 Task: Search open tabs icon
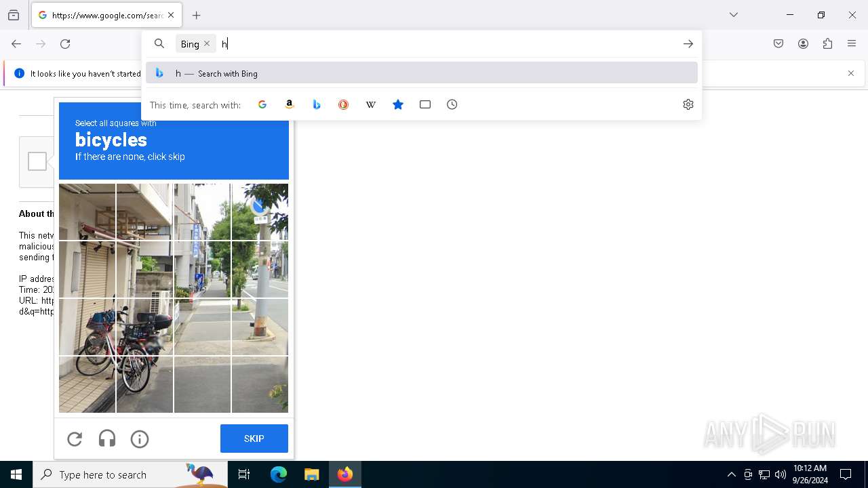[x=425, y=104]
